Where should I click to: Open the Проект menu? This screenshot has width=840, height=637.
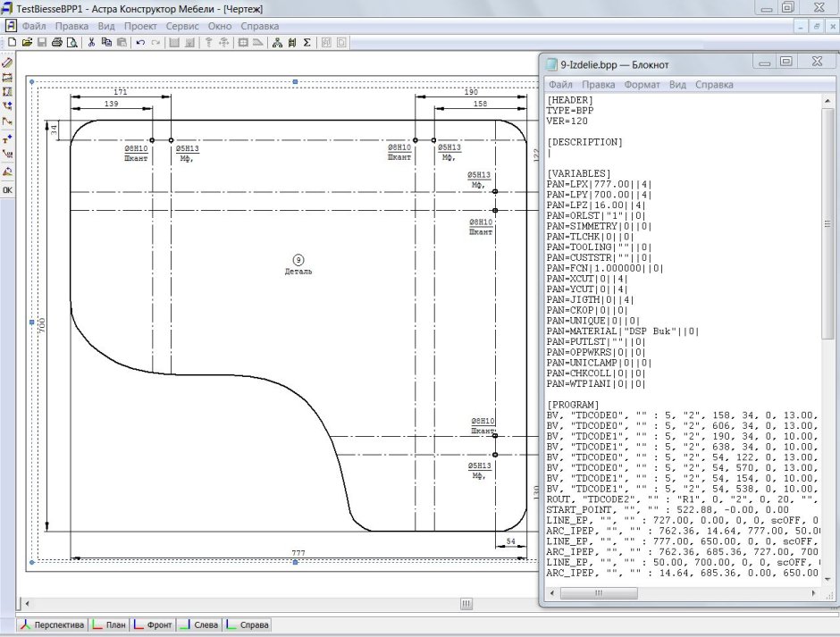[x=141, y=26]
